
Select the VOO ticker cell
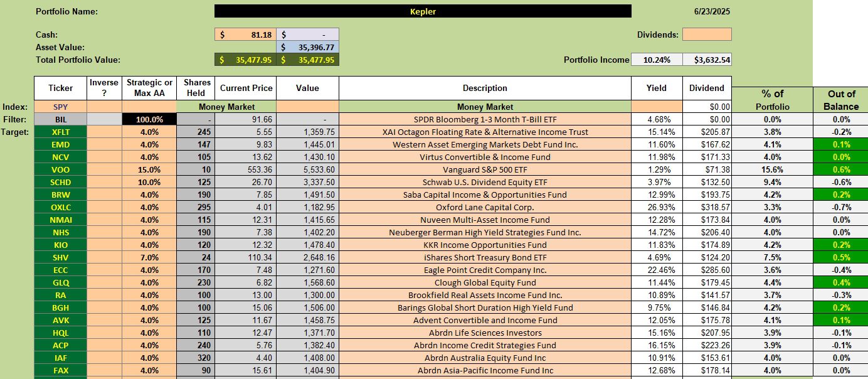[x=60, y=169]
